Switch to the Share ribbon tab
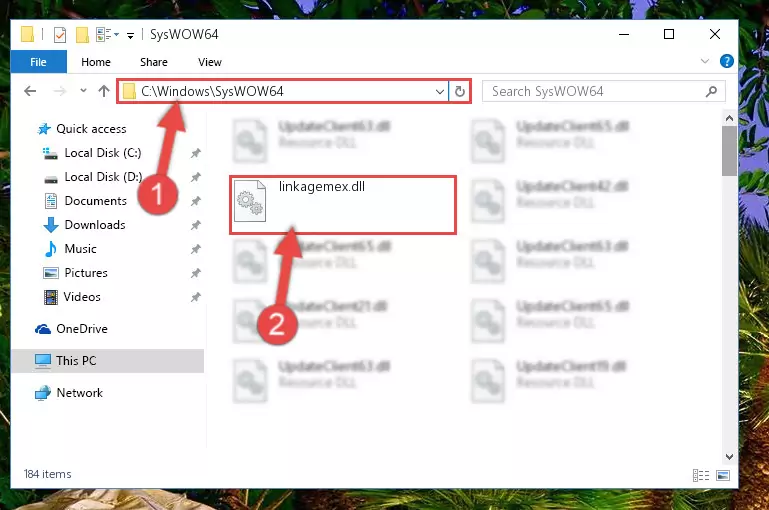769x510 pixels. (x=154, y=62)
